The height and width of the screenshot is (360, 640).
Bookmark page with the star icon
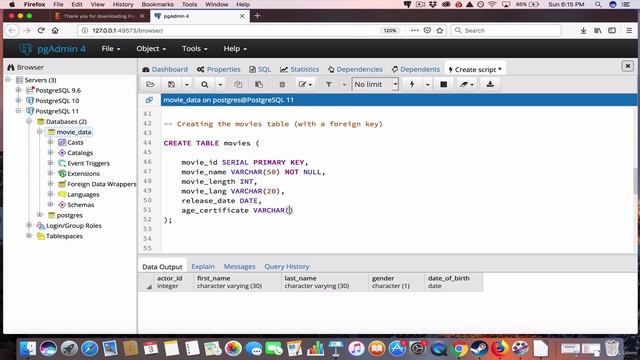coord(440,31)
